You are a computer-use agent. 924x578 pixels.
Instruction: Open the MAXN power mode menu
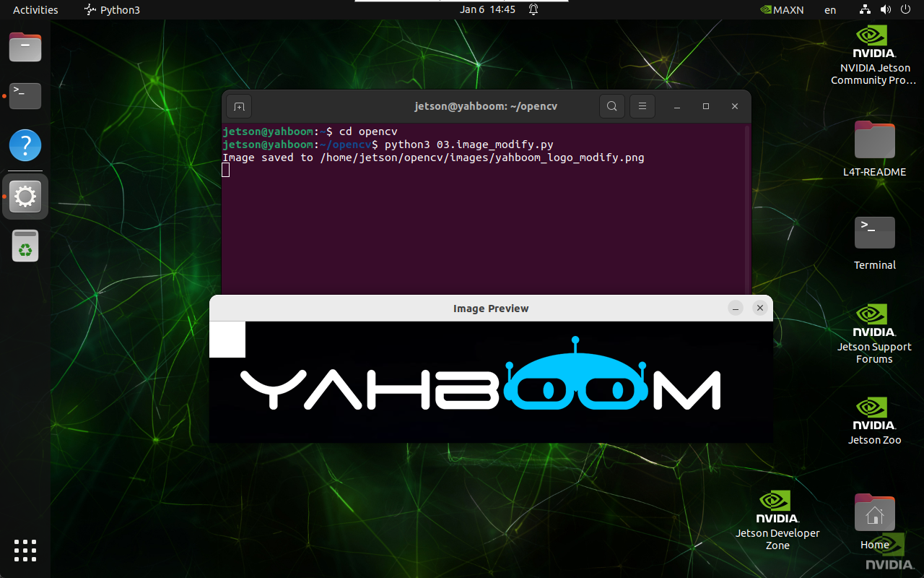(x=782, y=10)
